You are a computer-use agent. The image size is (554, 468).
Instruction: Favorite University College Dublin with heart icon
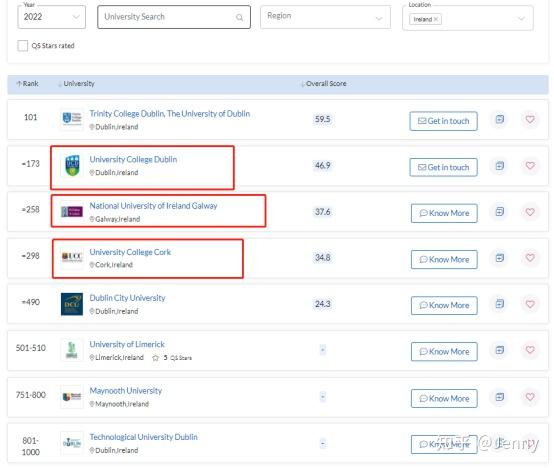(530, 166)
